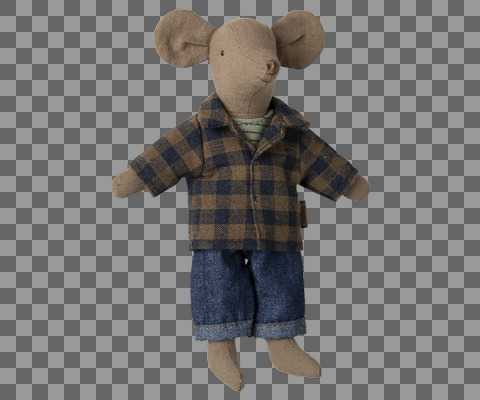480x400 pixels.
Task: Click the mouse's left ear
Action: pos(183,38)
